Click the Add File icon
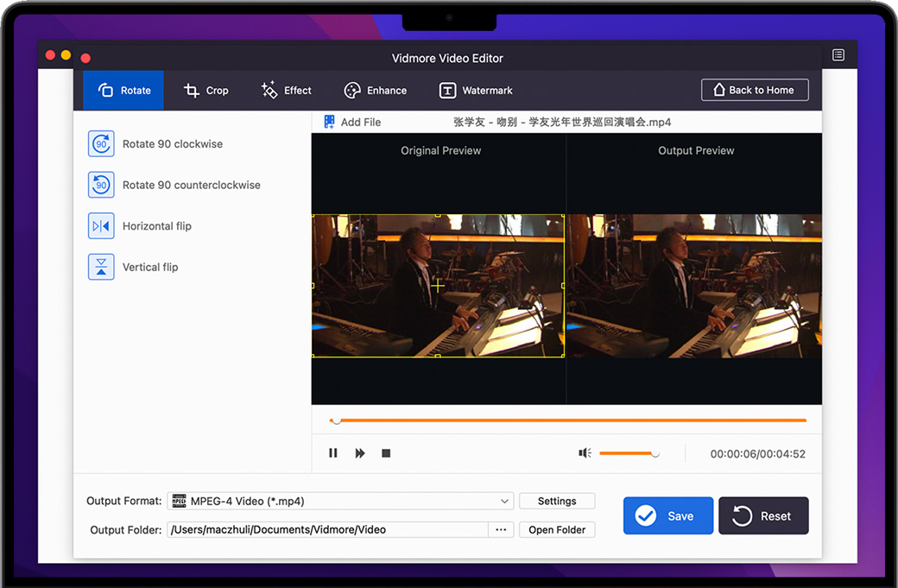 point(329,123)
